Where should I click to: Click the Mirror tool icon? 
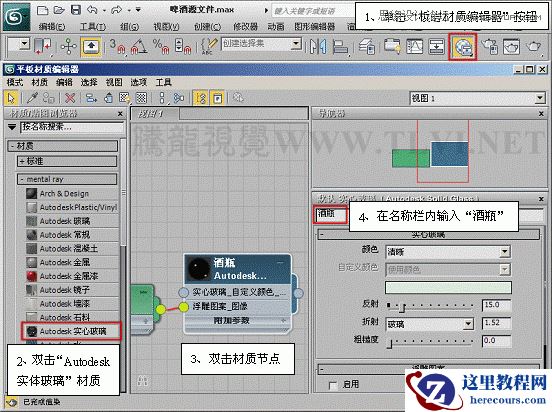[x=318, y=46]
